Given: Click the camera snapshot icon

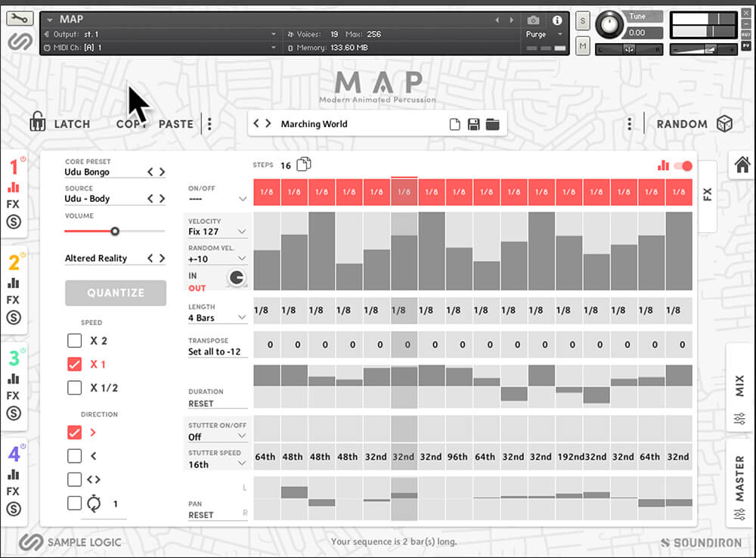Looking at the screenshot, I should (534, 20).
